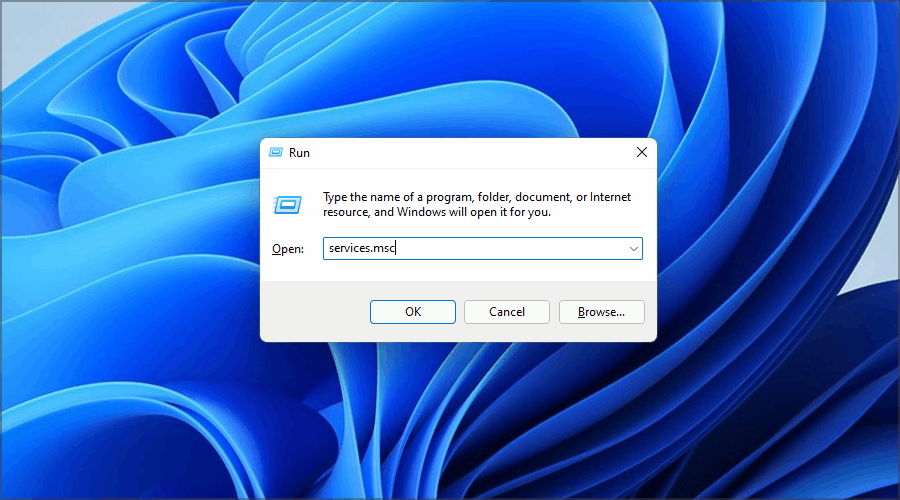Click the "Open:" label
Image resolution: width=900 pixels, height=500 pixels.
[x=288, y=249]
